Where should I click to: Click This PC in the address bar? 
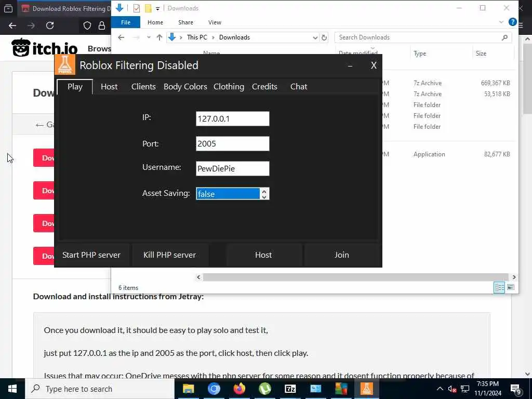(x=197, y=37)
